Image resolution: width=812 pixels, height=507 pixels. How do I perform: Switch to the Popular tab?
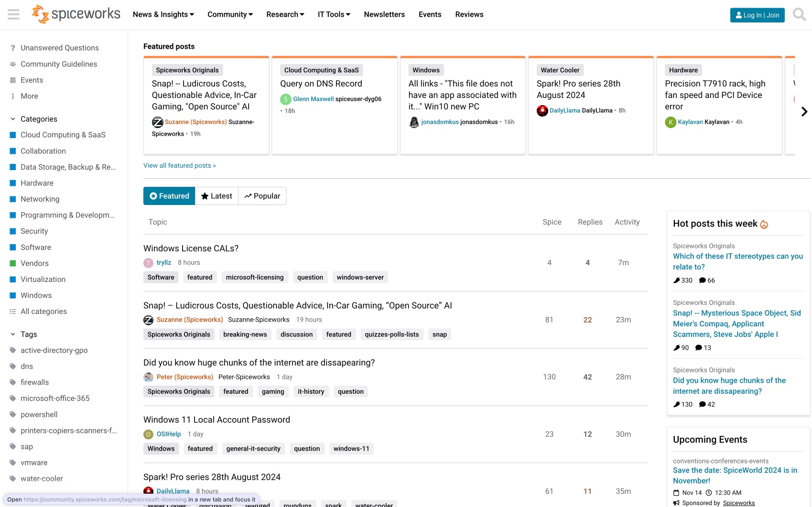tap(262, 195)
